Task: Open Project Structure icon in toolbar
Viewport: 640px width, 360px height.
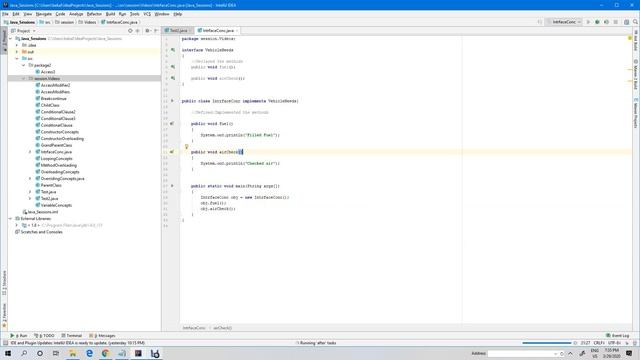Action: point(627,22)
